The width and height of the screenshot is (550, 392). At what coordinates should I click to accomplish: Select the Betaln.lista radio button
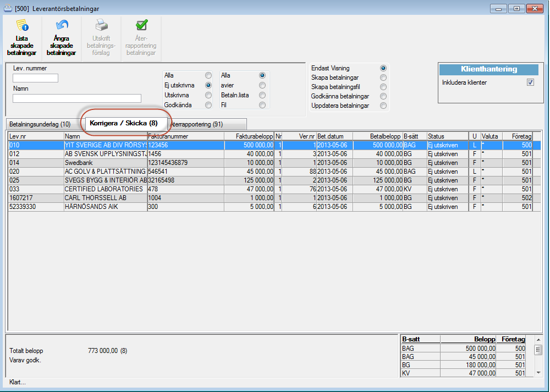pos(262,95)
